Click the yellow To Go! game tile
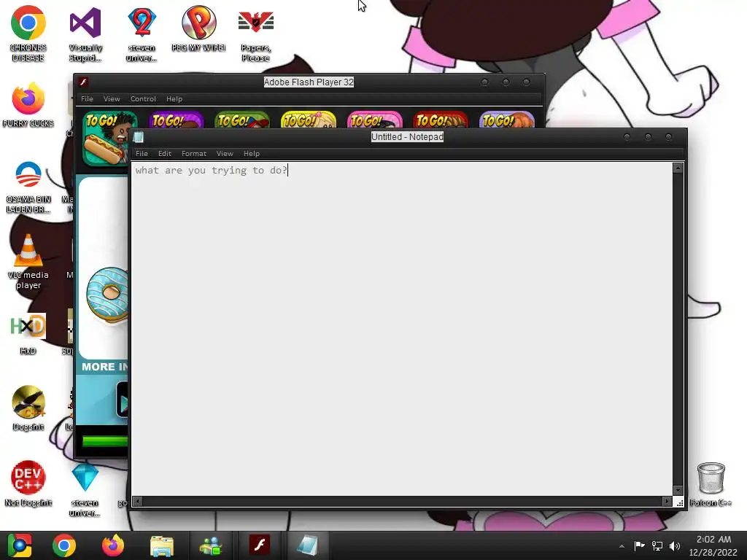 (309, 120)
